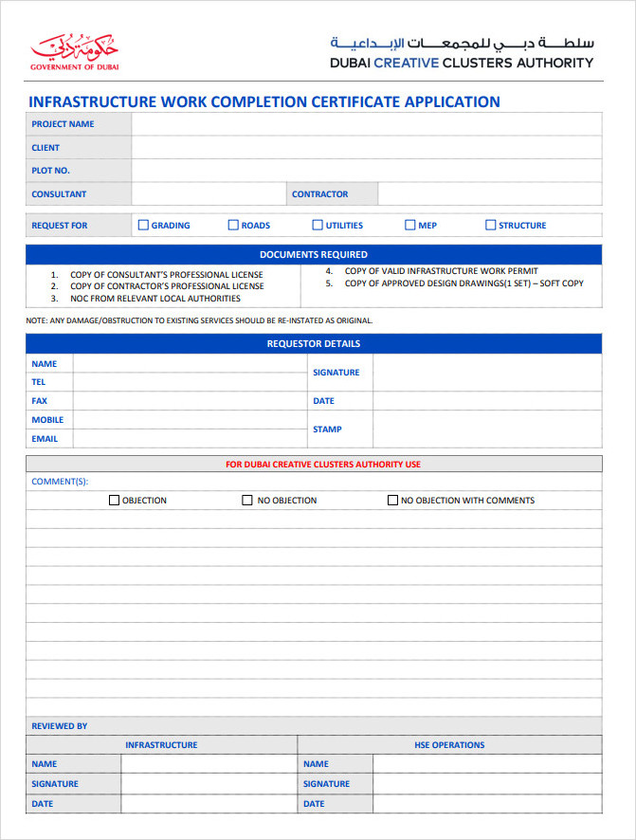Tick the UTILITIES checkbox
The image size is (636, 840).
click(x=318, y=225)
